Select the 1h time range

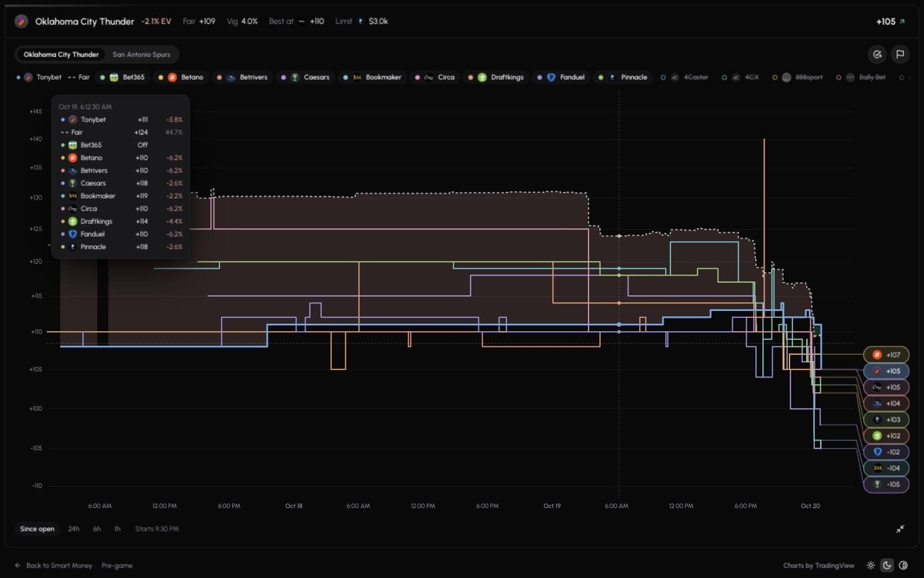coord(117,529)
